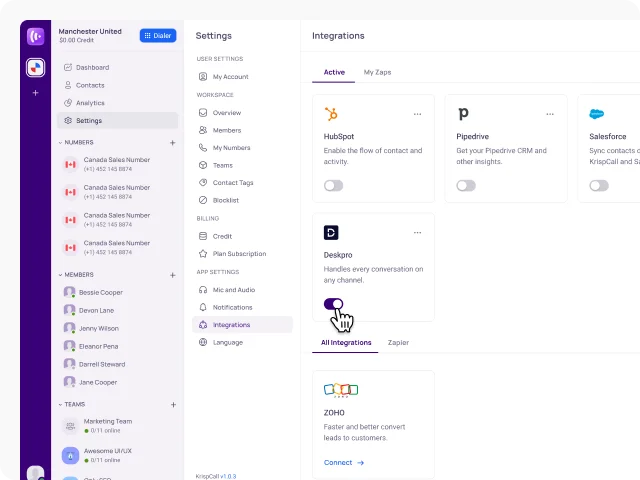Add a new workspace with plus icon

click(x=36, y=93)
